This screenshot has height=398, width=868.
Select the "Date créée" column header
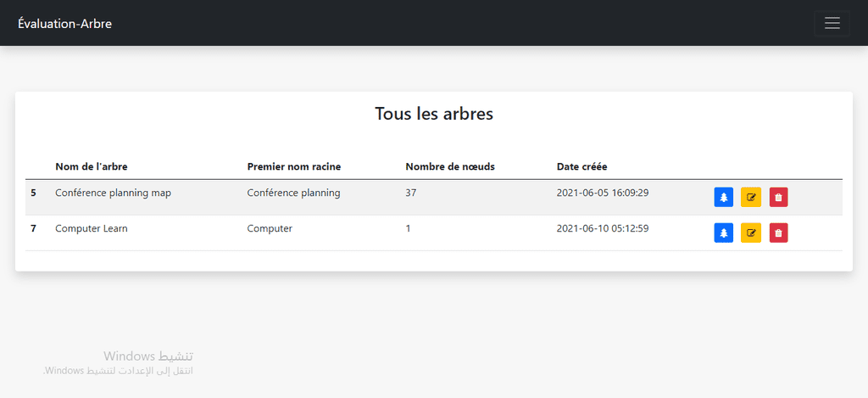coord(581,167)
